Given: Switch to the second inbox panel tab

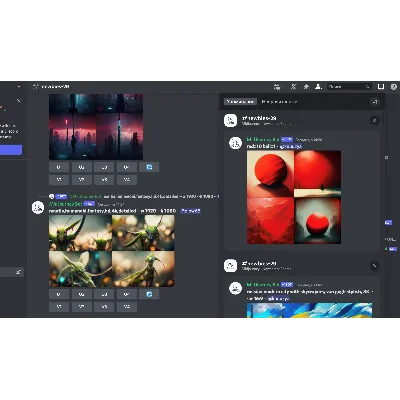Looking at the screenshot, I should pyautogui.click(x=279, y=101).
